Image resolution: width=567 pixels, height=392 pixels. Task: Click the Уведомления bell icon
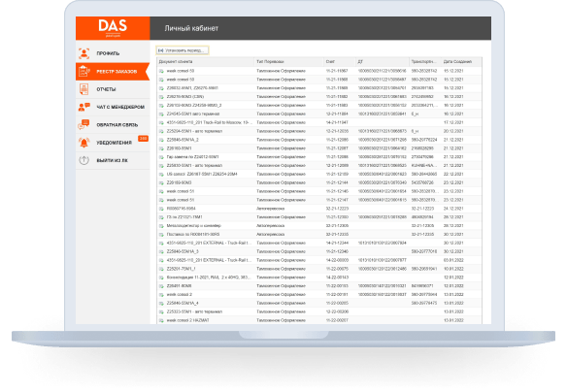[83, 143]
